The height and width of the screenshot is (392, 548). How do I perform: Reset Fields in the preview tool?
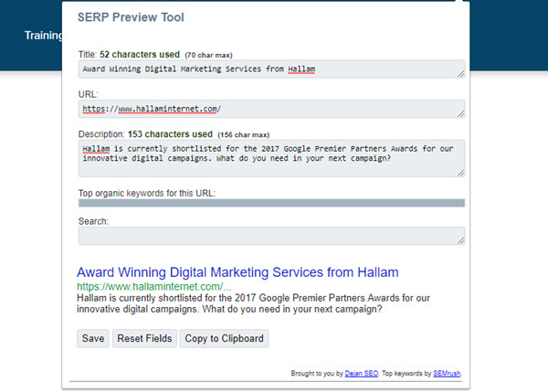144,338
